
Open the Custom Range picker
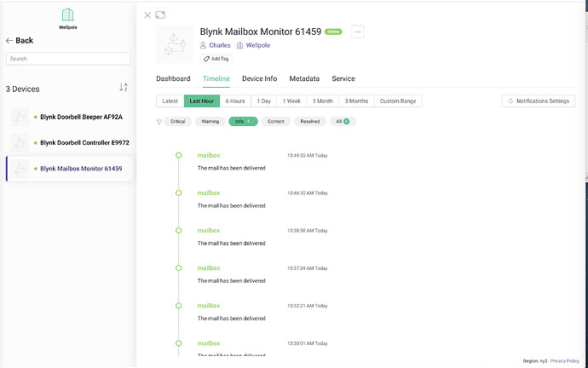(398, 101)
